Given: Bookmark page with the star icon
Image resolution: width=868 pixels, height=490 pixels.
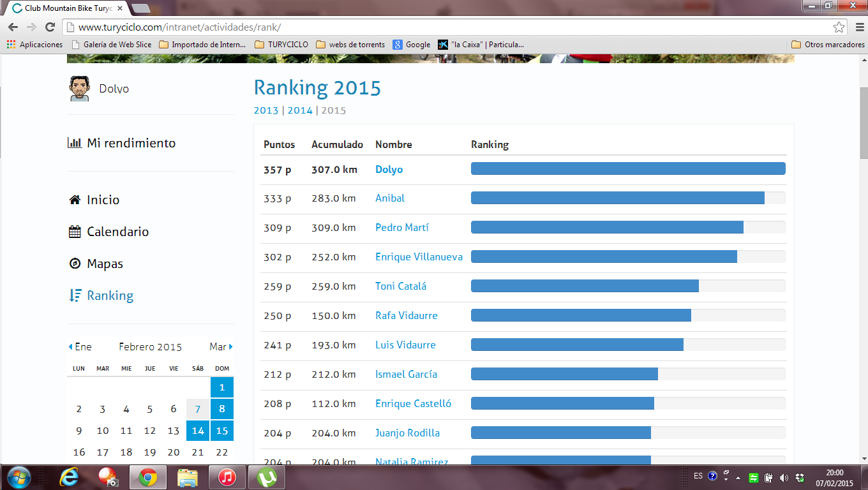Looking at the screenshot, I should click(x=839, y=27).
